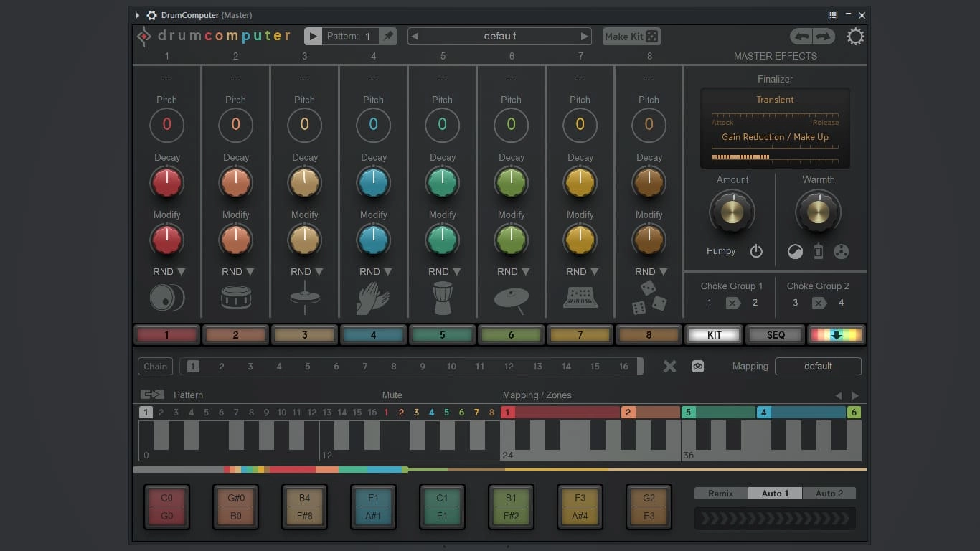Toggle Mute for channel 8
Image resolution: width=980 pixels, height=551 pixels.
[491, 413]
